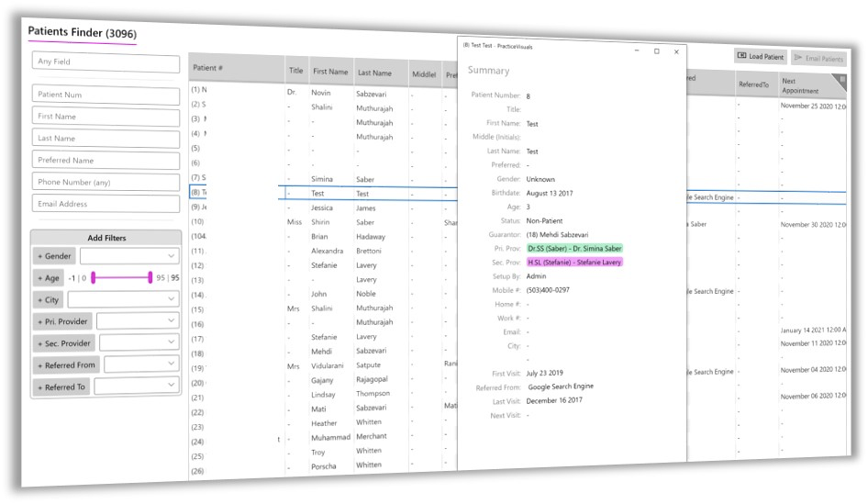Image resolution: width=868 pixels, height=504 pixels.
Task: Click the green Dr. Simina Saber provider tag
Action: point(574,248)
